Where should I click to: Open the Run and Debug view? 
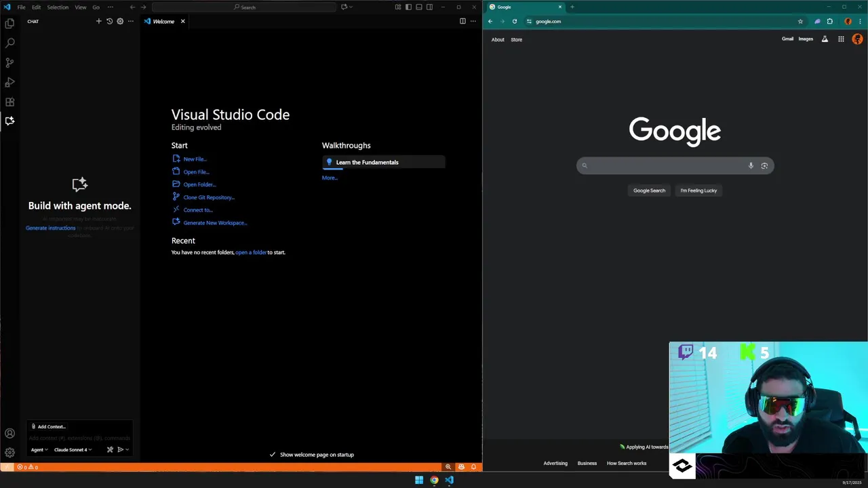coord(9,82)
